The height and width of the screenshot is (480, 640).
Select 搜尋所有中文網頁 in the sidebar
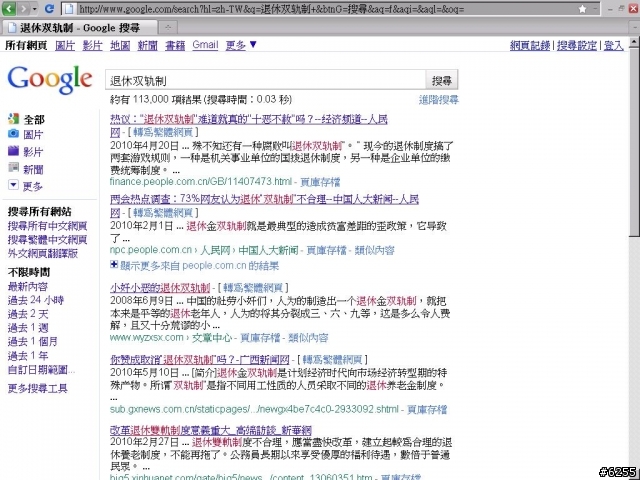point(47,226)
